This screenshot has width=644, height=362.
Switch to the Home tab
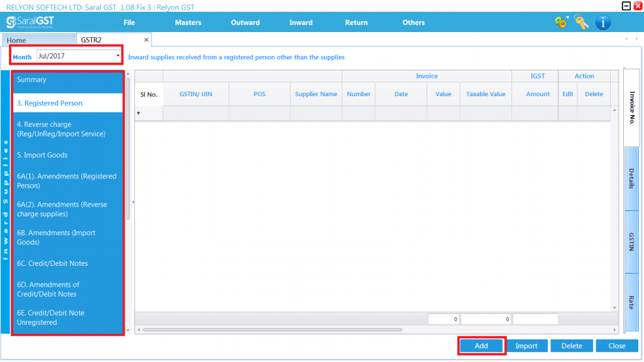coord(39,40)
